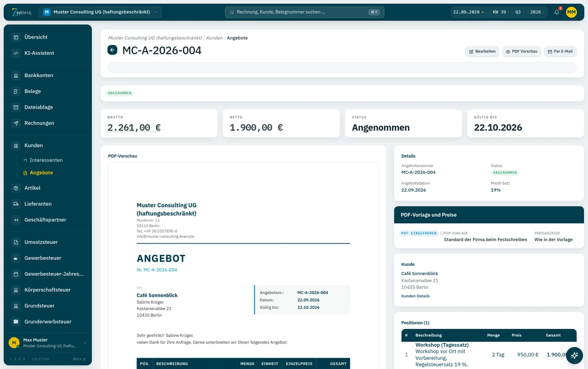Click the version label v 0.8.0
The height and width of the screenshot is (369, 588).
point(17,359)
